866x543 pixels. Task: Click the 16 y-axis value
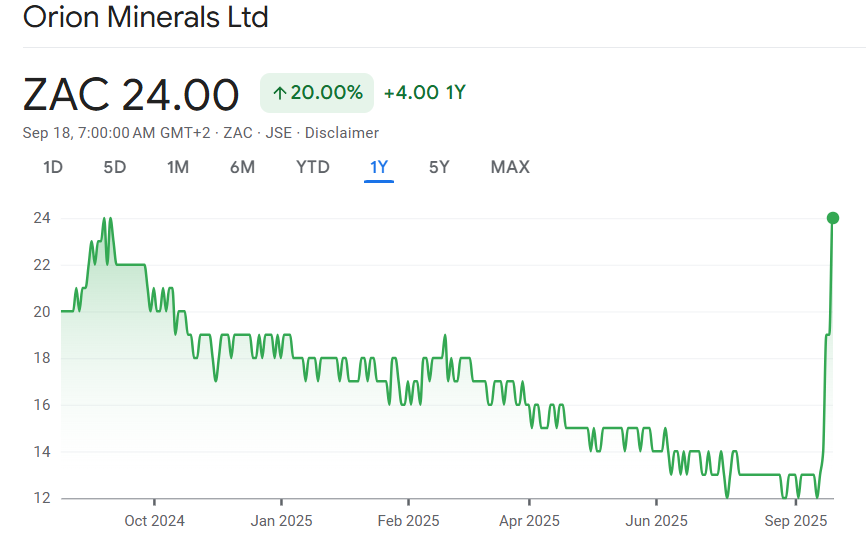(x=42, y=405)
